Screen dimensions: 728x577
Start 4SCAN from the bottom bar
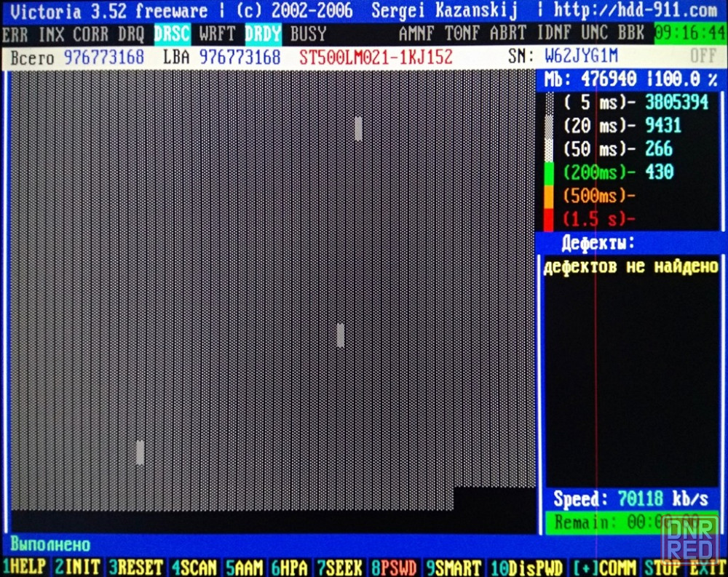pos(194,567)
